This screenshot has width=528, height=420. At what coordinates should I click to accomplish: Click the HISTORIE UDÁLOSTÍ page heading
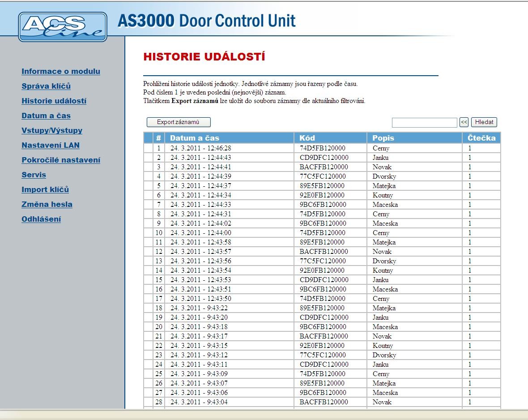coord(204,56)
